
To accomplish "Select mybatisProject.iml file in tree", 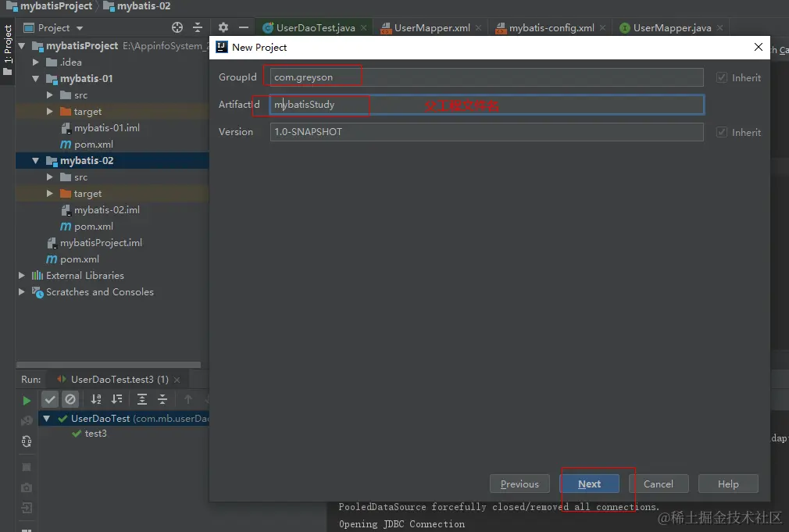I will click(x=101, y=243).
